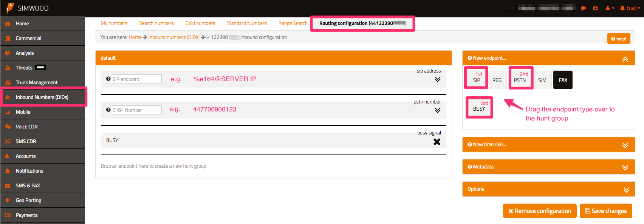Switch to Search numbers tab
The height and width of the screenshot is (224, 644).
click(156, 23)
